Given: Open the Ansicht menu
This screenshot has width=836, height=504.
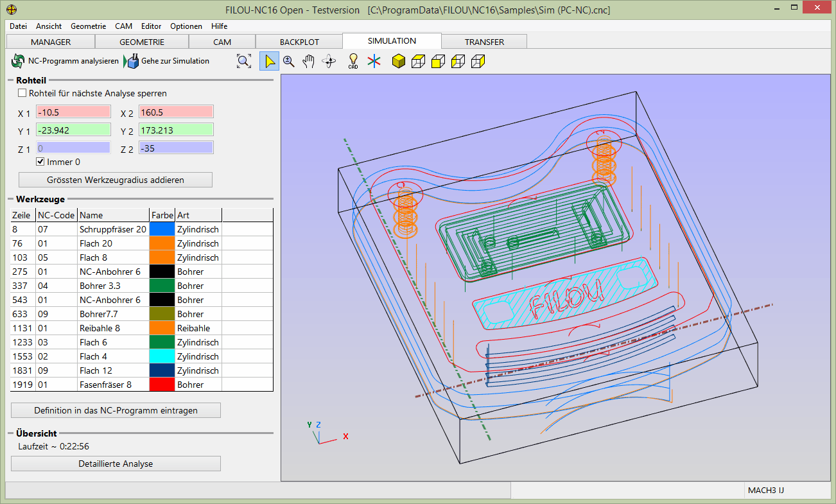Looking at the screenshot, I should click(x=49, y=26).
